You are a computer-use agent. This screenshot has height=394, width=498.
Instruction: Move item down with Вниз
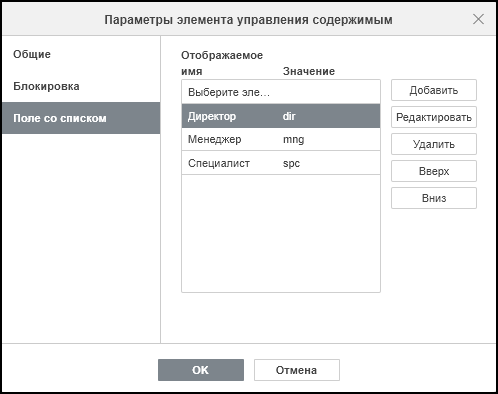click(x=434, y=198)
